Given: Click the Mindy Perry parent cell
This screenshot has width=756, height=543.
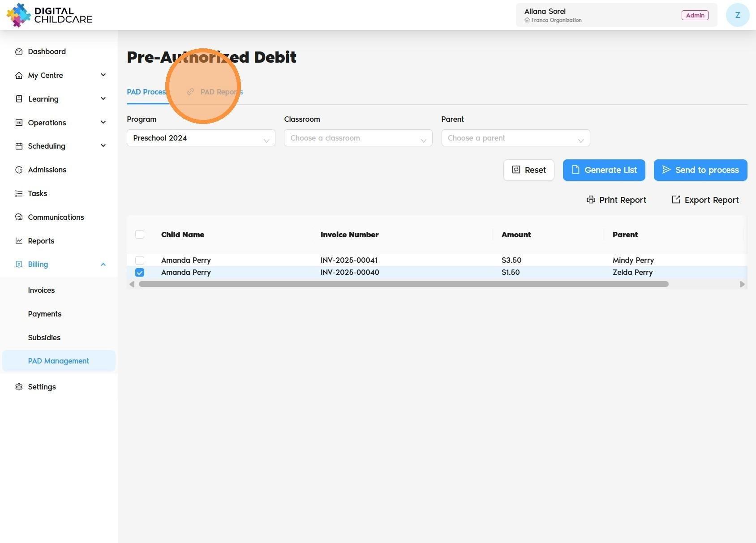Looking at the screenshot, I should [633, 260].
